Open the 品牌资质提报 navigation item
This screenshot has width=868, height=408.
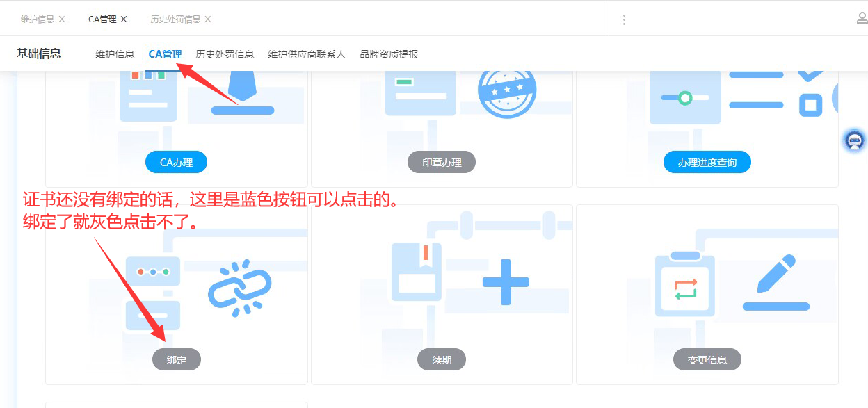point(387,54)
